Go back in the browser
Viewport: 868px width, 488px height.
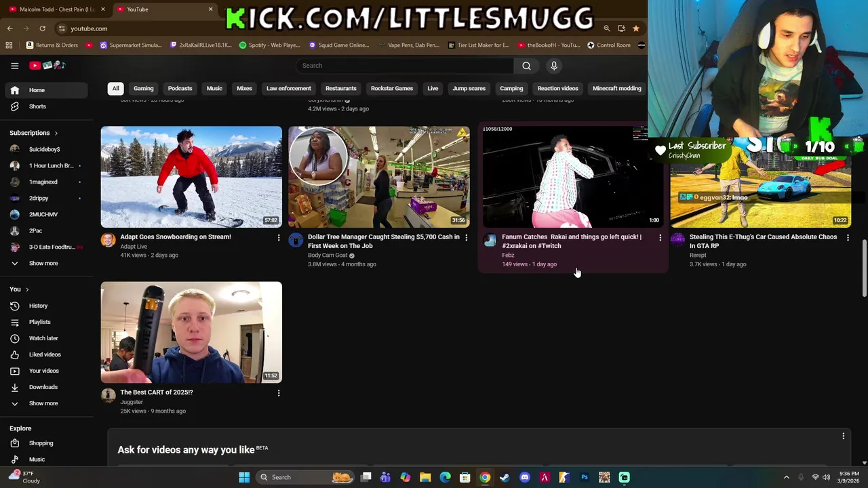(x=9, y=28)
